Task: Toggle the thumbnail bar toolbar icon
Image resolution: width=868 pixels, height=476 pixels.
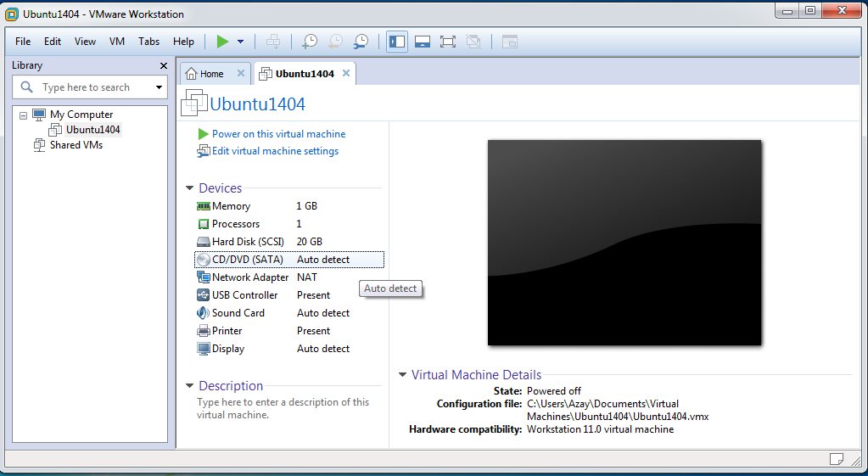Action: tap(423, 42)
